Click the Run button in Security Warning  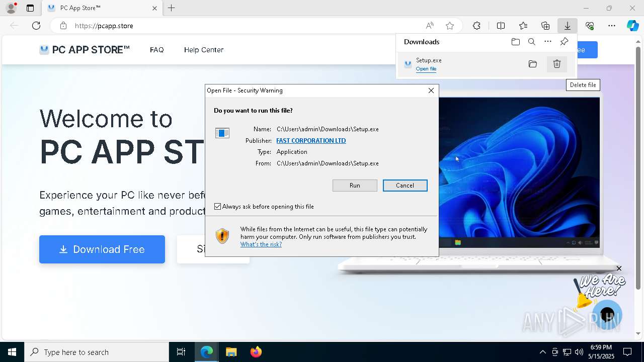tap(355, 186)
